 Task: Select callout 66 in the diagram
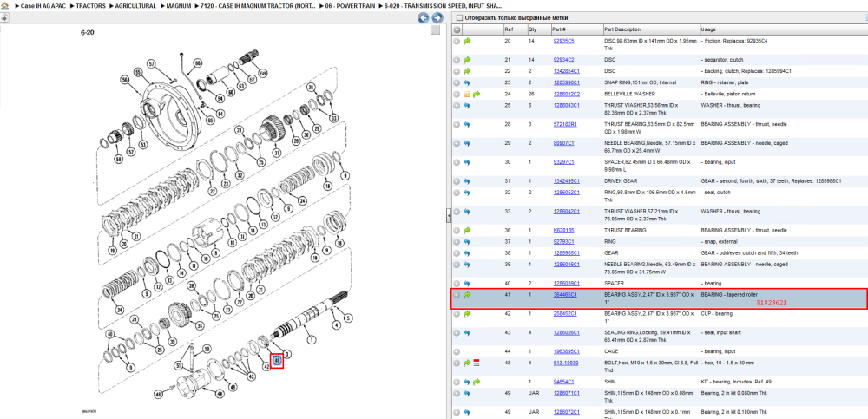197,63
